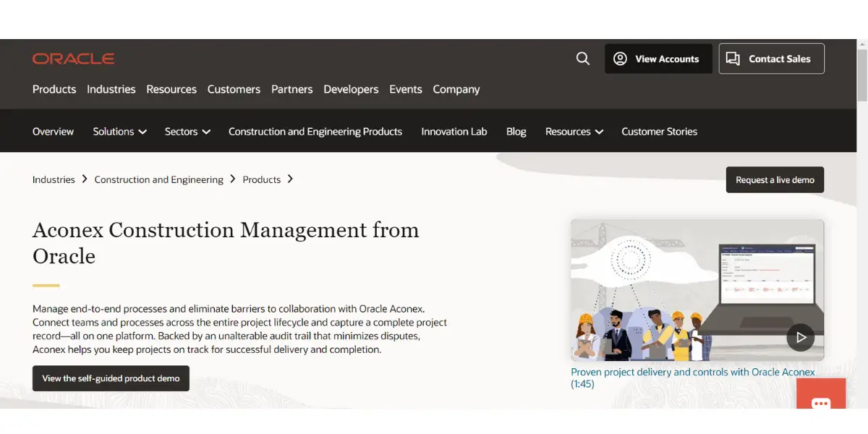Open the Innovation Lab link
This screenshot has height=434, width=868.
point(454,132)
